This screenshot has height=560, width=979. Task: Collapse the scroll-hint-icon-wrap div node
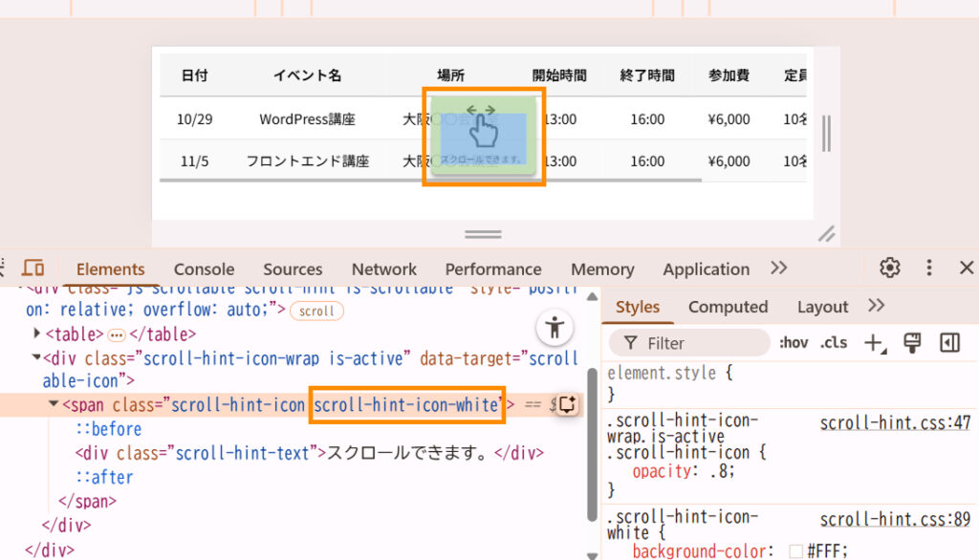[36, 357]
